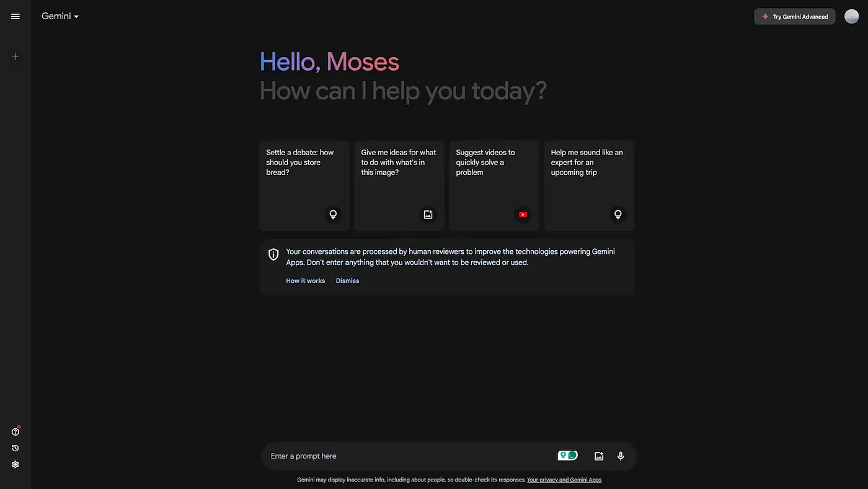Viewport: 868px width, 489px height.
Task: Select the 'Suggest videos' suggestion card
Action: [x=494, y=186]
